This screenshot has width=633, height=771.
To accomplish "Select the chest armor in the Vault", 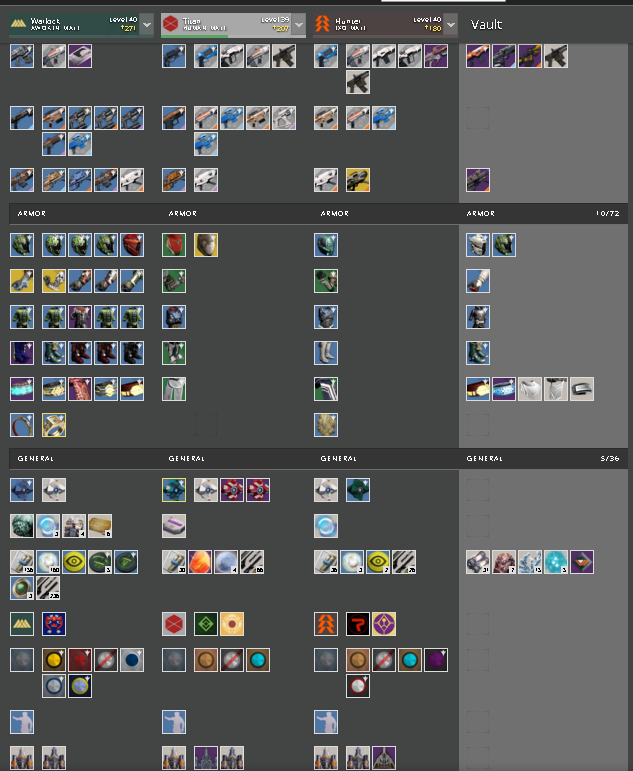I will tap(478, 317).
